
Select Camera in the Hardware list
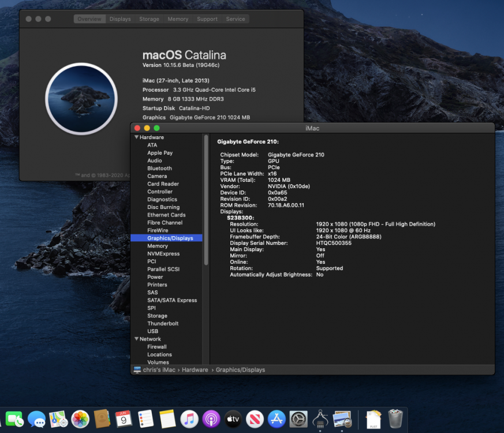pos(157,176)
